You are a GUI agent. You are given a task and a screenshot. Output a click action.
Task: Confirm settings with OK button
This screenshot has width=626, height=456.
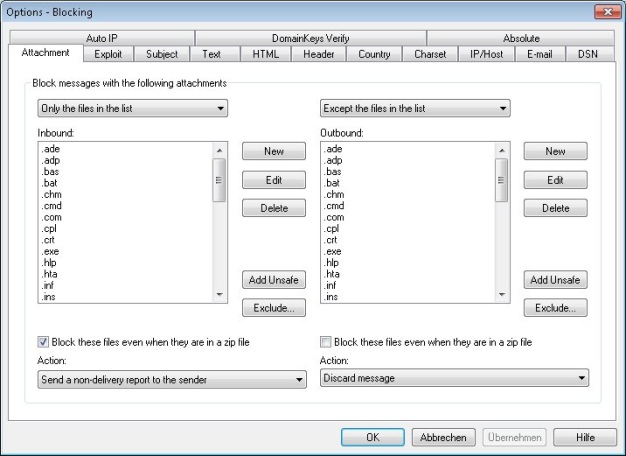click(372, 437)
